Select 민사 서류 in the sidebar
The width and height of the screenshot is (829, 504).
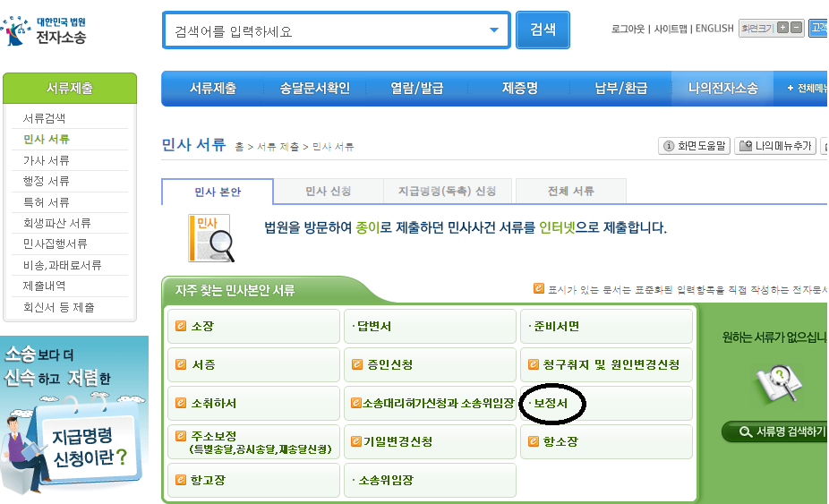tap(47, 139)
